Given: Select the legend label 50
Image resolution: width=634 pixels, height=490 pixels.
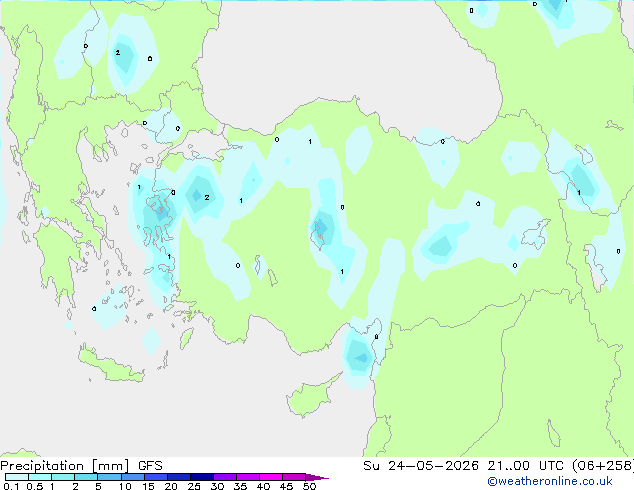Looking at the screenshot, I should point(309,486).
